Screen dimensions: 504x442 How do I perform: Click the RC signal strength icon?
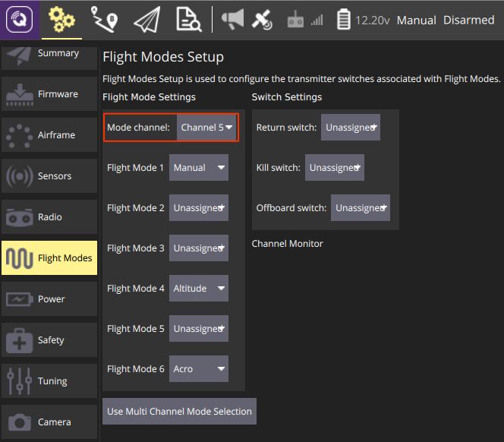pyautogui.click(x=305, y=21)
